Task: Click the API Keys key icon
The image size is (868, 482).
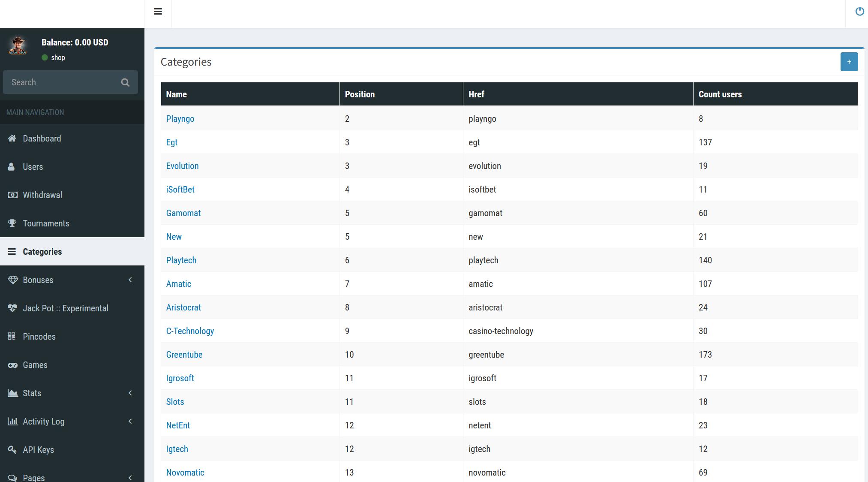Action: point(12,449)
